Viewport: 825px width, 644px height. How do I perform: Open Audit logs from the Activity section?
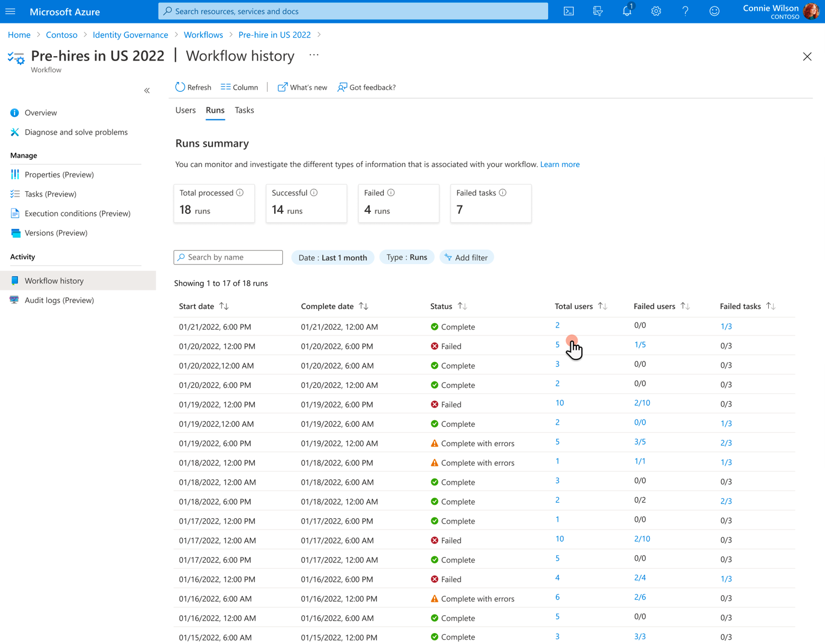tap(59, 300)
